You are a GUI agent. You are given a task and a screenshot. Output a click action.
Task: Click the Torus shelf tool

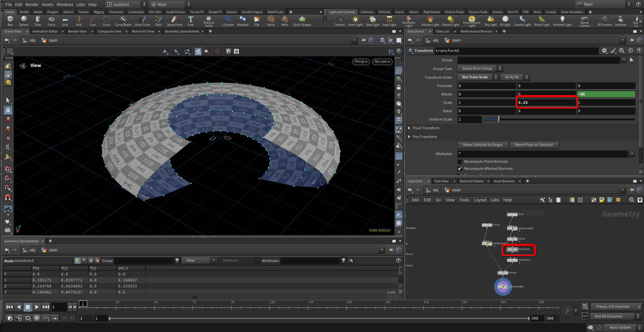click(x=51, y=21)
